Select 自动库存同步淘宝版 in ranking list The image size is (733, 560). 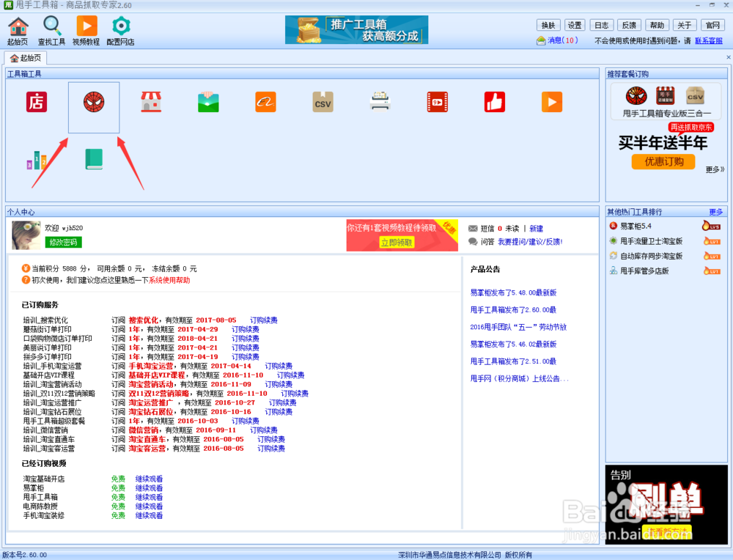pyautogui.click(x=651, y=256)
